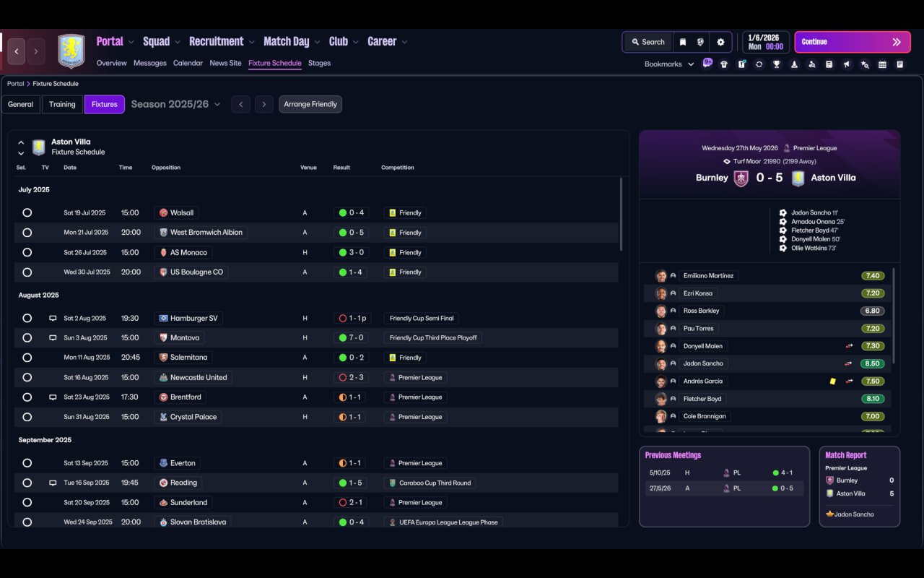Click the substitution icon on Donyell Malen row
Viewport: 924px width, 578px height.
tap(850, 346)
